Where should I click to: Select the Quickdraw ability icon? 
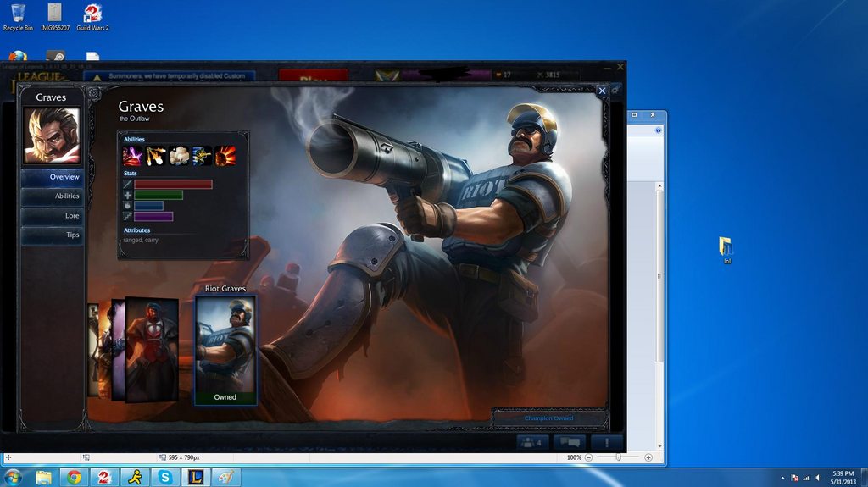[x=202, y=156]
